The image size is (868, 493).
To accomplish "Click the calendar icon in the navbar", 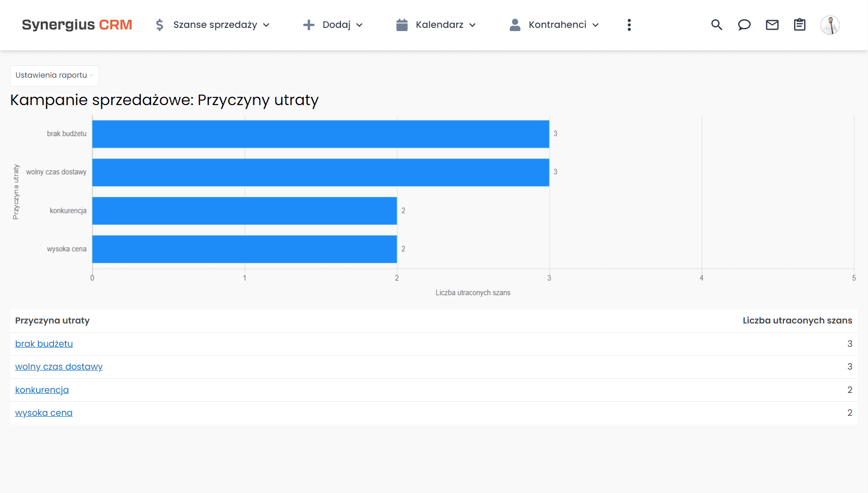I will coord(402,25).
